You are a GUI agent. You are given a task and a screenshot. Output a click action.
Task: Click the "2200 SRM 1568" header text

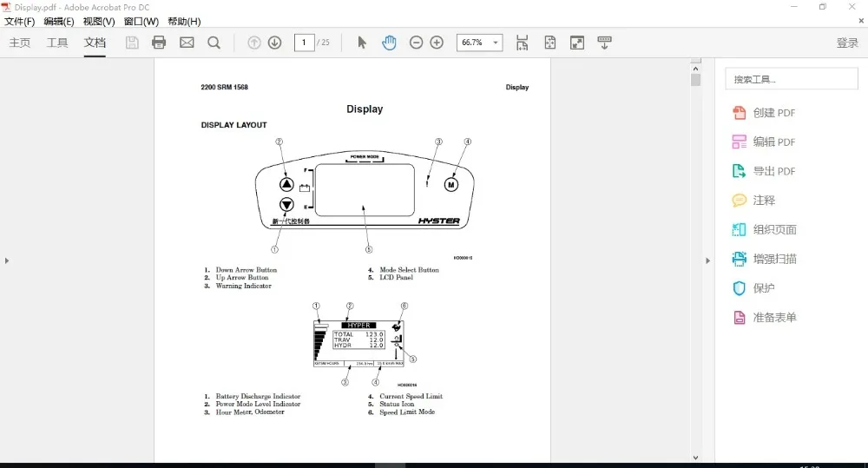(224, 88)
